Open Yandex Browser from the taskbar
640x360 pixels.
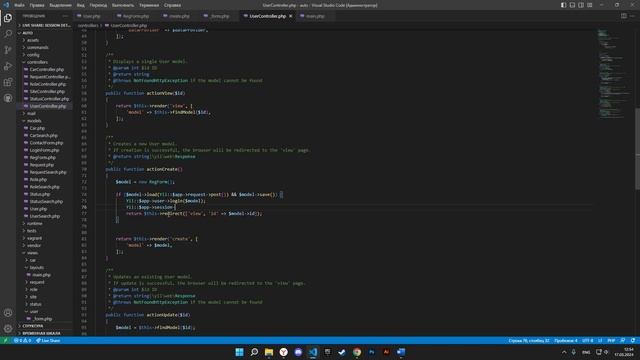click(x=283, y=352)
